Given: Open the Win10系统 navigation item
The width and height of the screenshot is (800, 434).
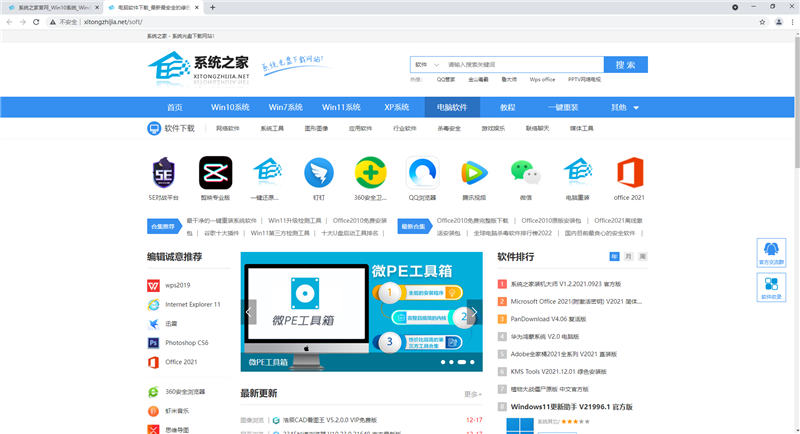Looking at the screenshot, I should pyautogui.click(x=230, y=107).
